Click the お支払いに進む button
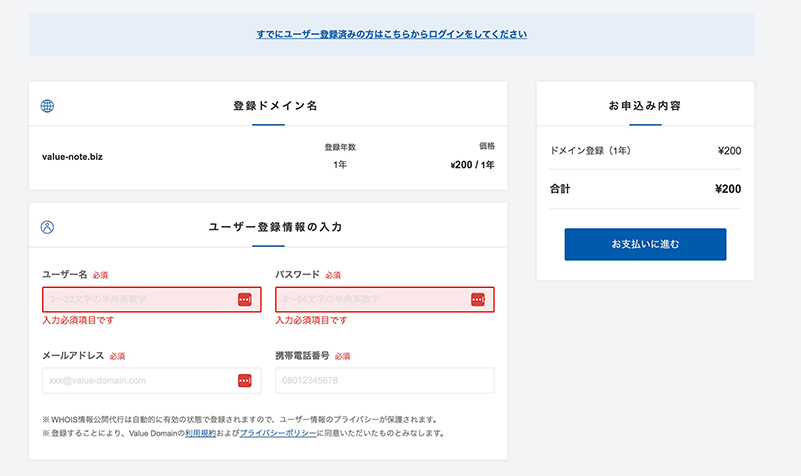This screenshot has height=476, width=801. pyautogui.click(x=645, y=244)
